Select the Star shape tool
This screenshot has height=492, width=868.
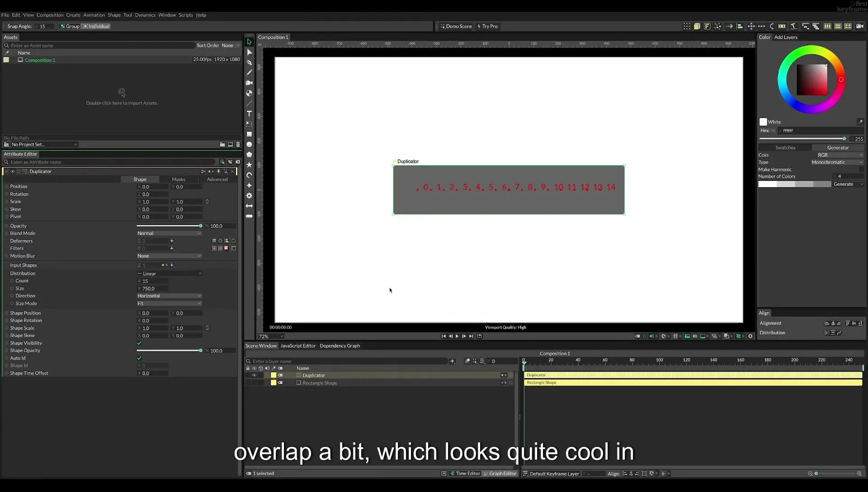click(x=249, y=165)
